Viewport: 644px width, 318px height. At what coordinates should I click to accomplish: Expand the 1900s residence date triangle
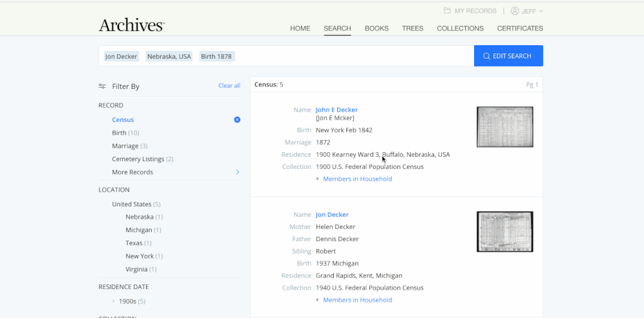click(114, 301)
